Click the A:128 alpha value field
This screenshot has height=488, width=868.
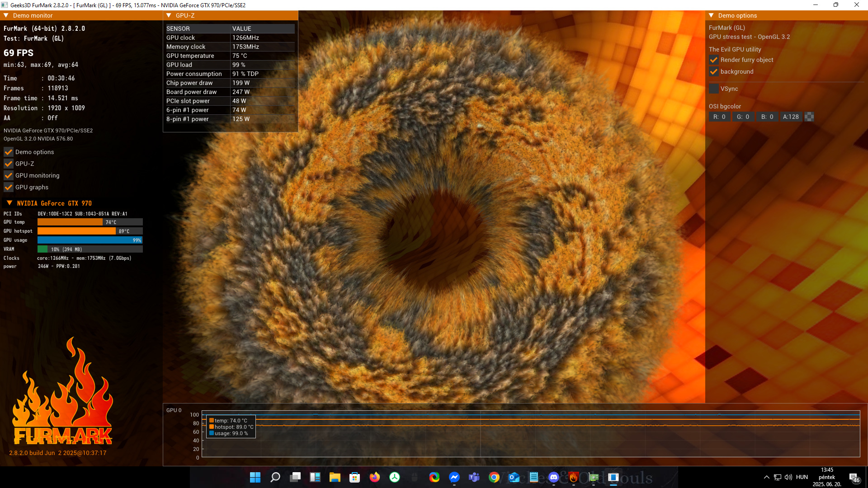pyautogui.click(x=791, y=117)
